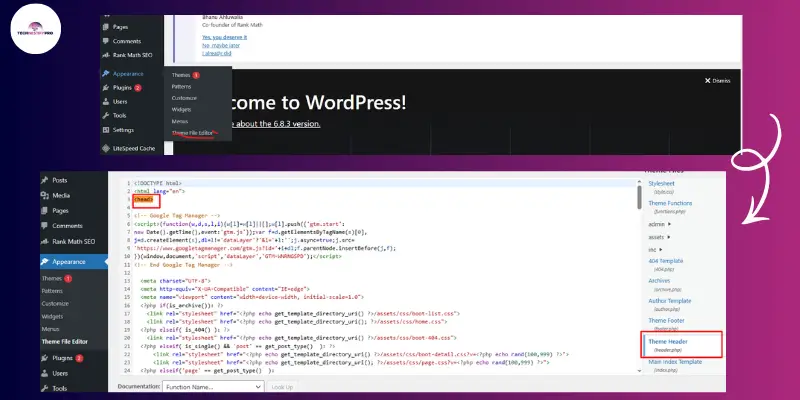Click the Pages icon in bottom screenshot sidebar
Image resolution: width=800 pixels, height=400 pixels.
tap(45, 211)
